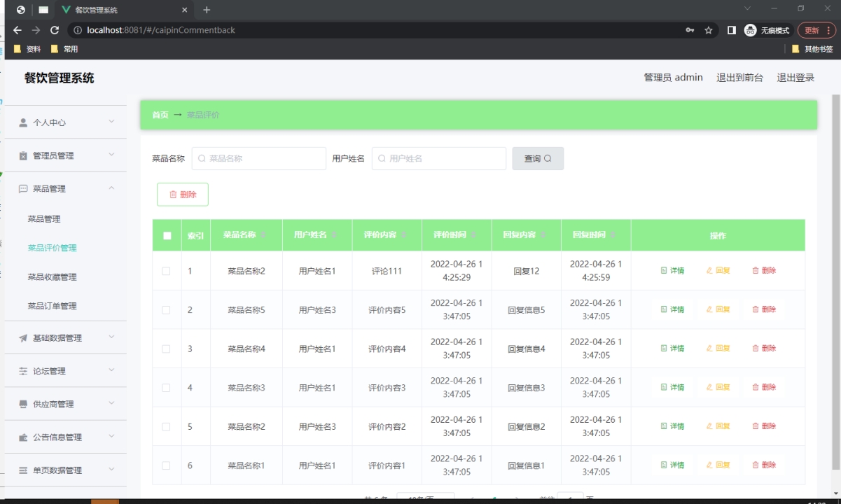Click the 供应商管理 printer icon
This screenshot has width=841, height=504.
23,405
